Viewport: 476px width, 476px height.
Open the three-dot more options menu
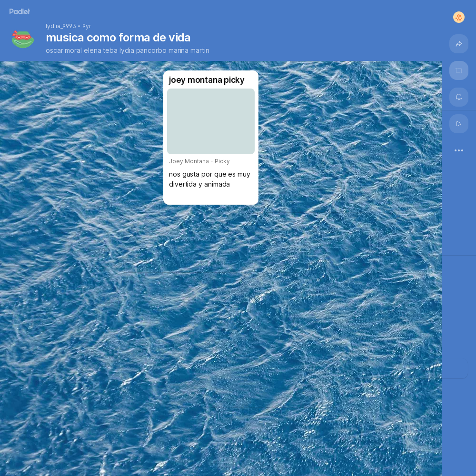459,150
